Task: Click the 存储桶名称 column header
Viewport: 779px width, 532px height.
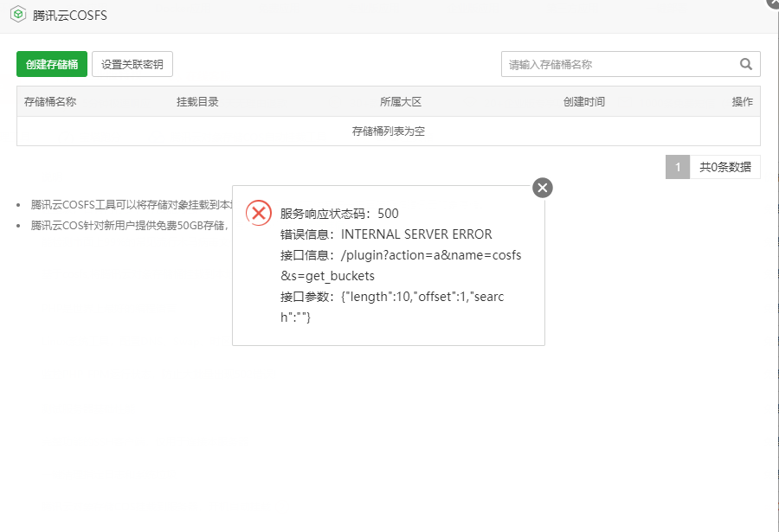Action: tap(50, 102)
